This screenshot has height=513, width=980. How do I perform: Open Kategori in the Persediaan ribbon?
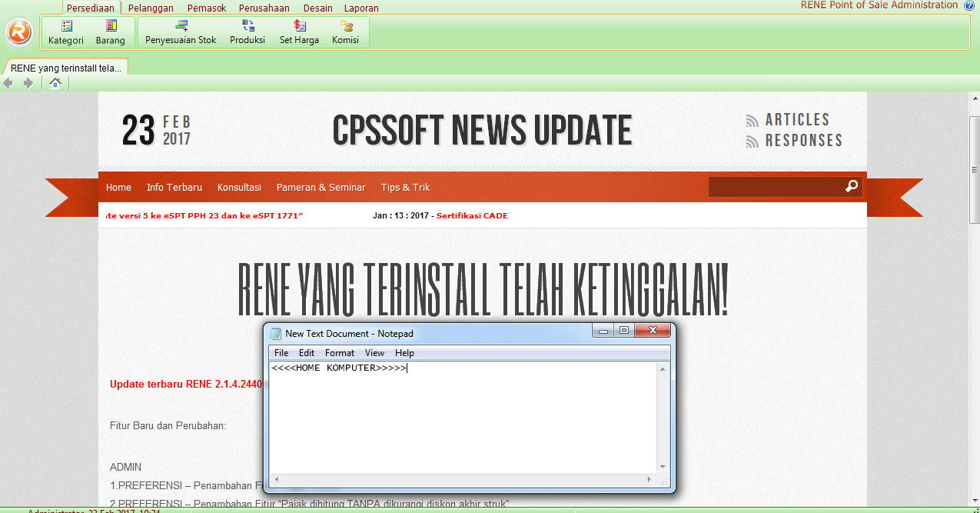(66, 32)
